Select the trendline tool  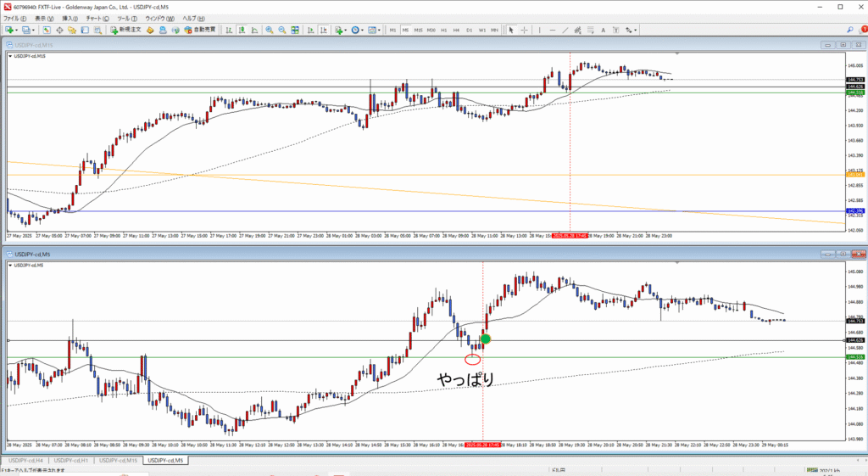(x=565, y=30)
